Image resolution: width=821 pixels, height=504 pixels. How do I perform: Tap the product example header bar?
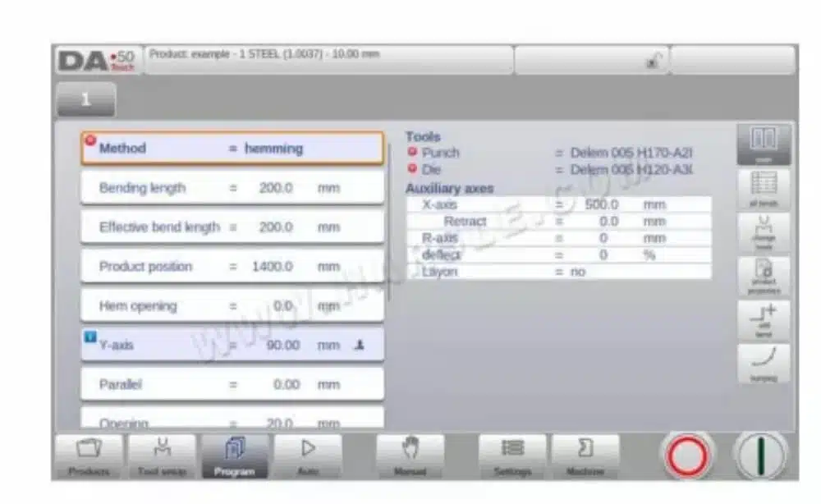tap(328, 60)
